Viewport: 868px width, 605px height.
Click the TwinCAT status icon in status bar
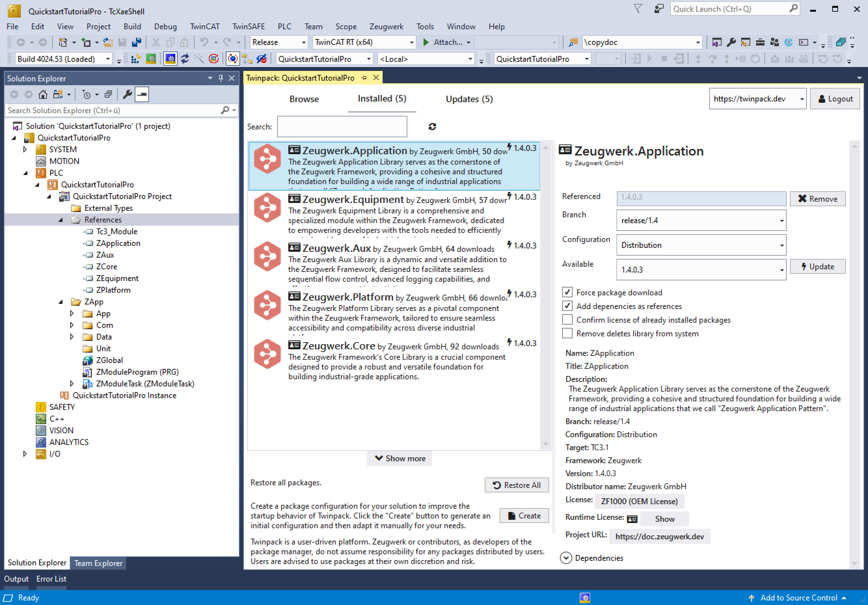[585, 598]
